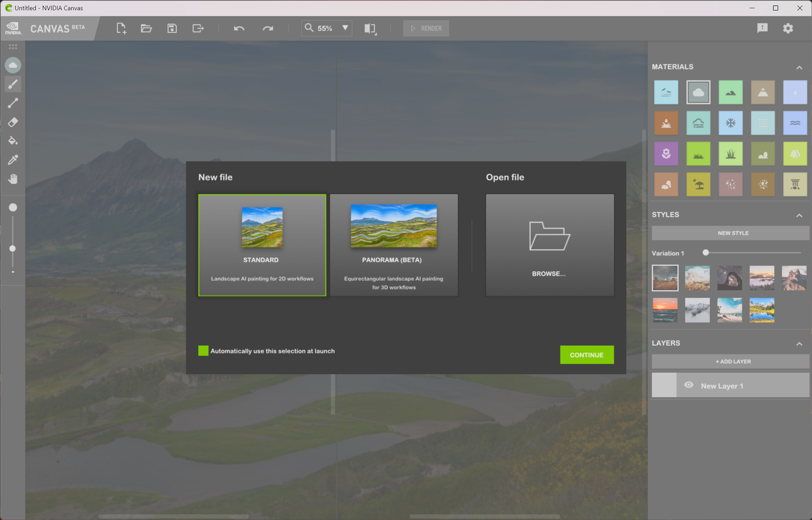Image resolution: width=812 pixels, height=520 pixels.
Task: Pick the tall Grass material
Action: (731, 154)
